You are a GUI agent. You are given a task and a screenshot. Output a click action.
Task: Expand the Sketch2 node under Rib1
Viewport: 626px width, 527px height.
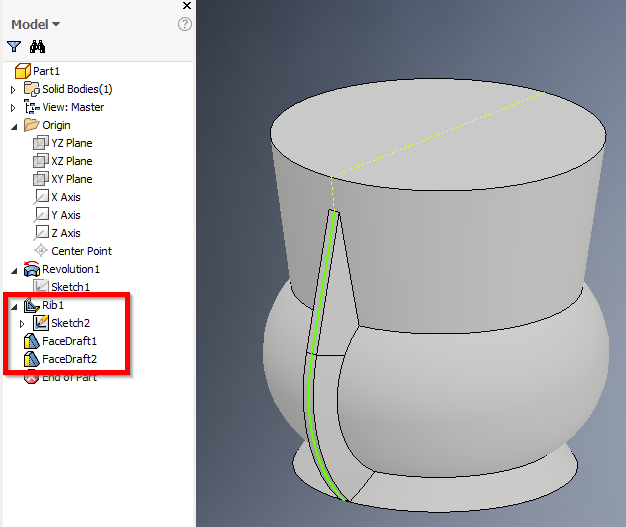[22, 323]
